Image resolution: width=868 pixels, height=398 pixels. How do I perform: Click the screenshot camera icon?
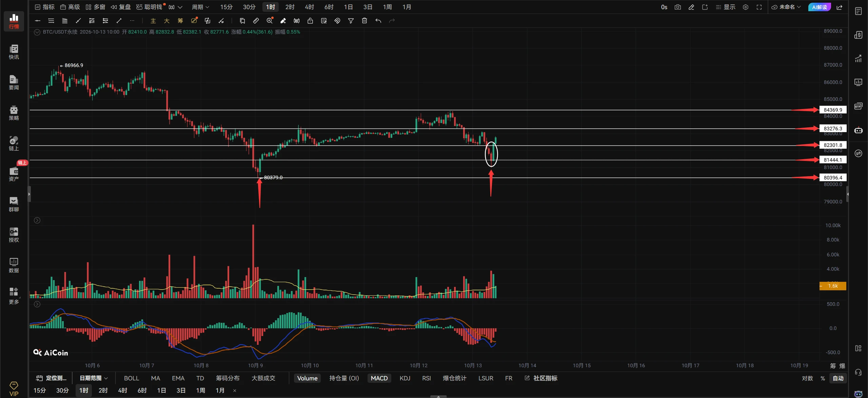(677, 7)
